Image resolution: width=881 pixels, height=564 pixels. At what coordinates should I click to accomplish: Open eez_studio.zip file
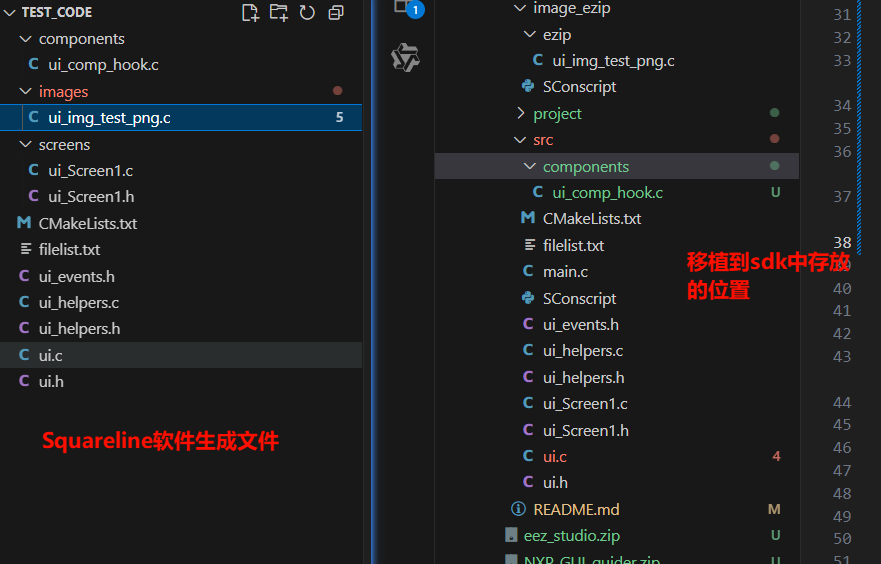pos(571,536)
